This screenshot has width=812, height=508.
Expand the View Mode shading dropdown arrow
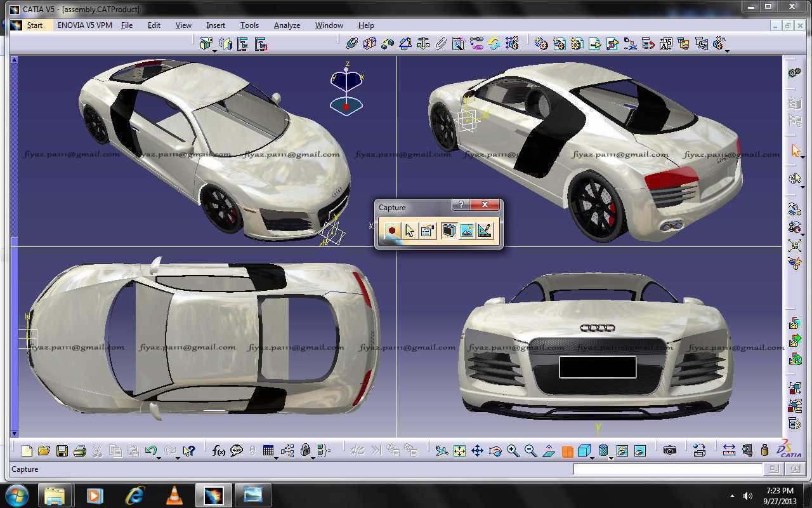(x=610, y=457)
